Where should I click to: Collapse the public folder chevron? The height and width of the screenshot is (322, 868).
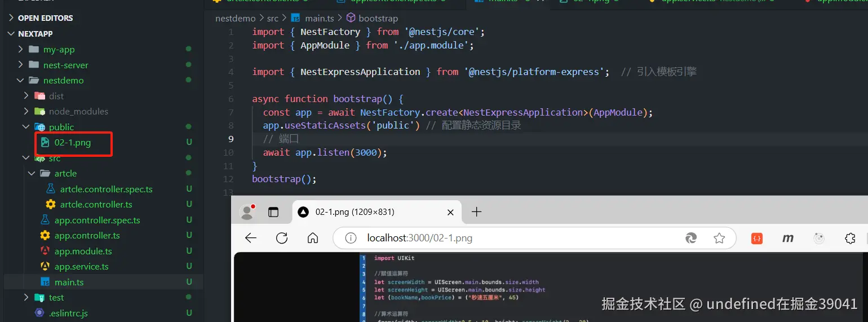26,127
